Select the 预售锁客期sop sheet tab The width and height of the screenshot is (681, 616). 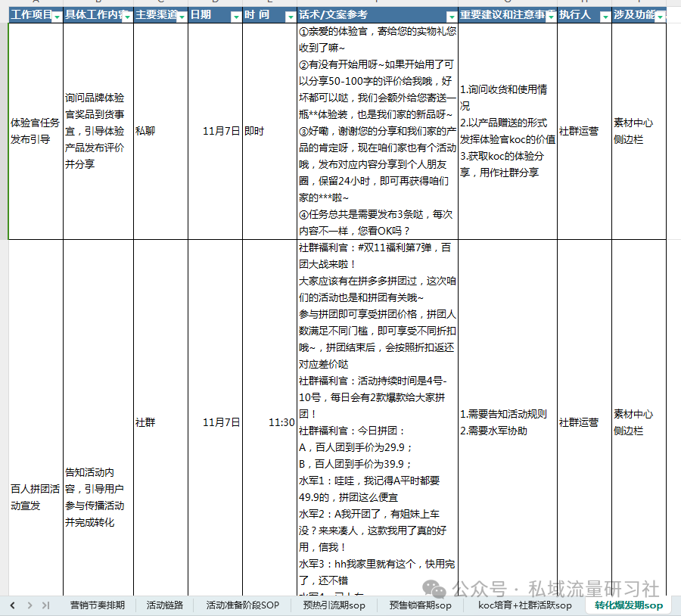tap(420, 605)
